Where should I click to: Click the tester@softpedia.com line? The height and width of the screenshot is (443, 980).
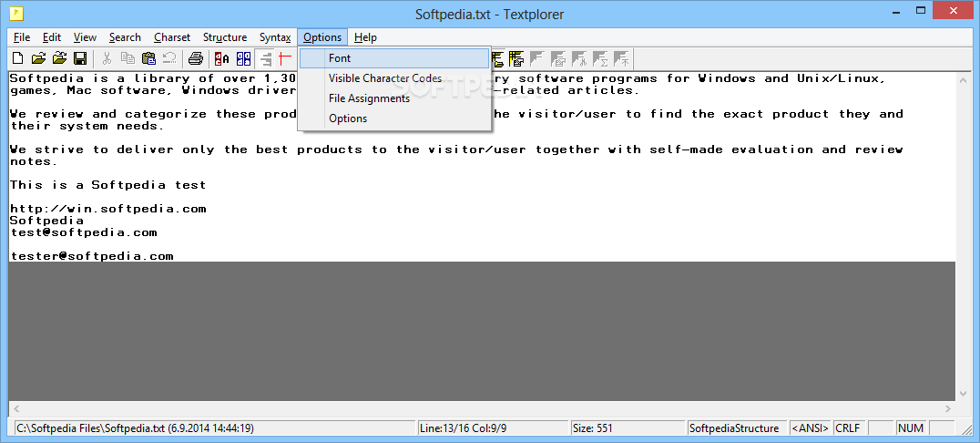(91, 256)
